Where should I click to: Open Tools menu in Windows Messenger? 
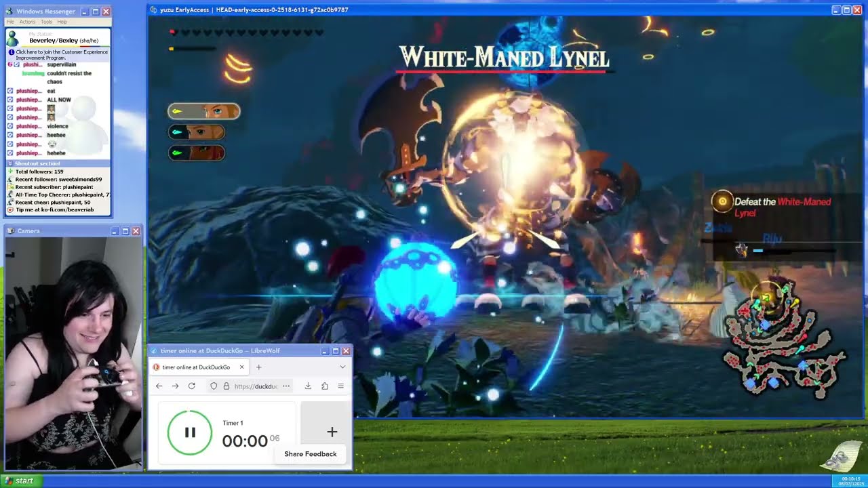[46, 22]
